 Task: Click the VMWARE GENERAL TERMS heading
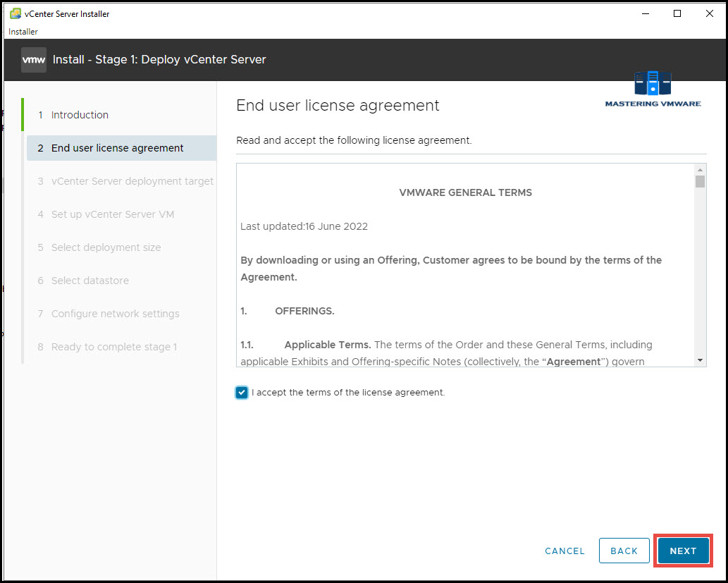point(465,192)
